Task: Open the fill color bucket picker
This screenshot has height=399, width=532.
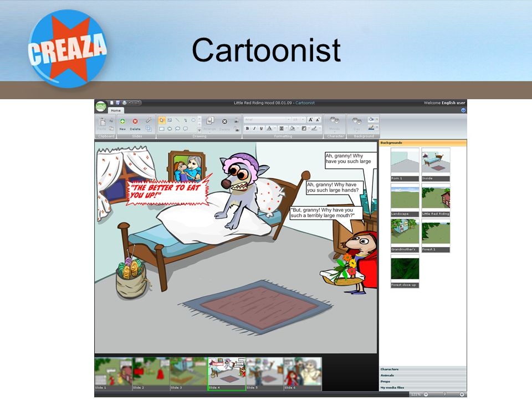Action: point(294,128)
